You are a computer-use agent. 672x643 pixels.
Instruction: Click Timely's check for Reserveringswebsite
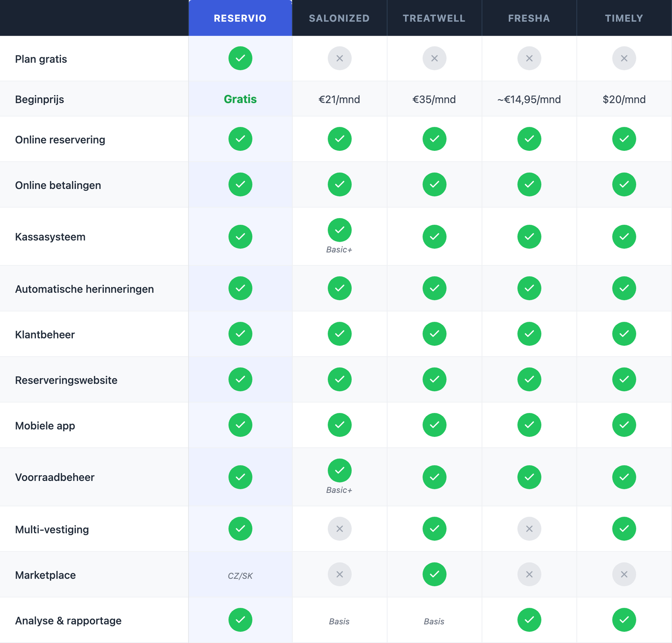coord(624,379)
